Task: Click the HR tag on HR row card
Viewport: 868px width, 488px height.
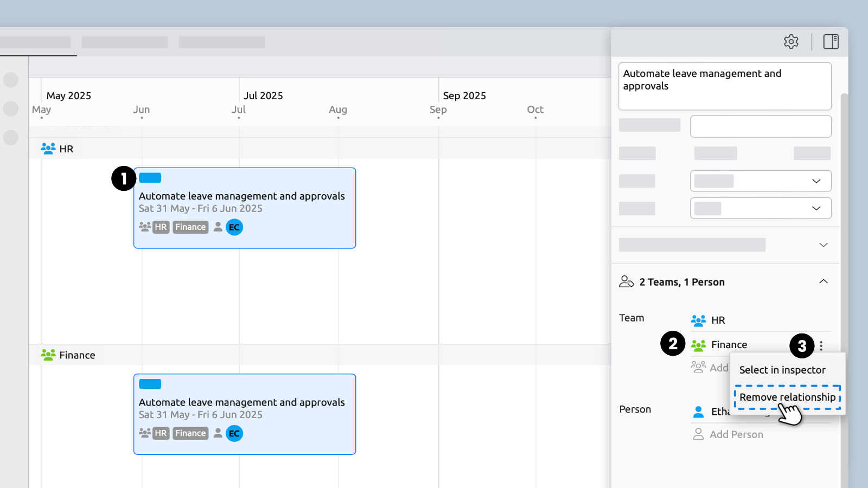Action: coord(161,227)
